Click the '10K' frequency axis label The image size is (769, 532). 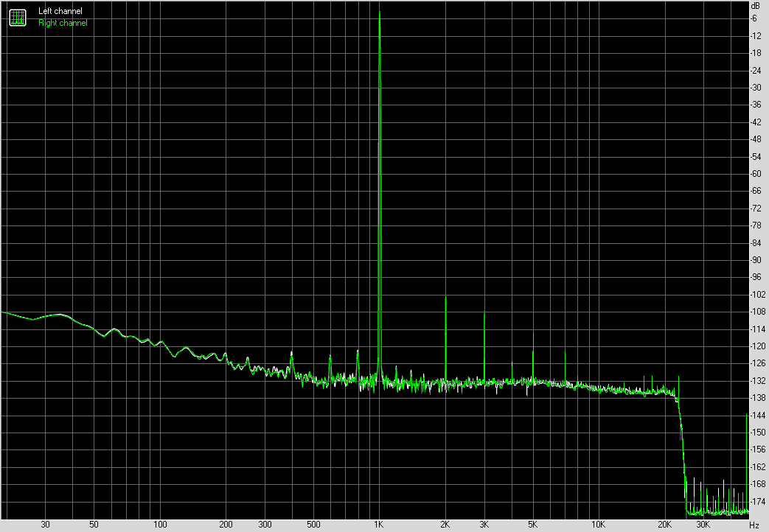click(599, 525)
